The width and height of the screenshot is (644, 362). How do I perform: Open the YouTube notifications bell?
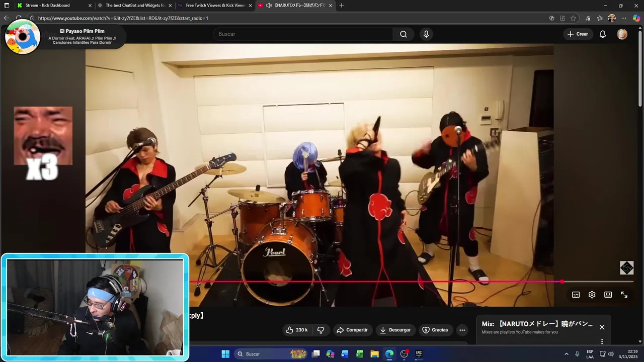603,34
